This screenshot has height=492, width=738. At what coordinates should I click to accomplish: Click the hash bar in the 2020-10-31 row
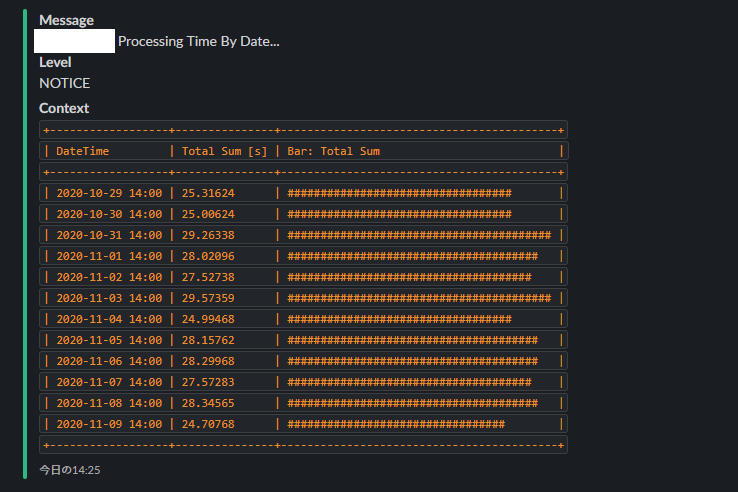pos(419,235)
